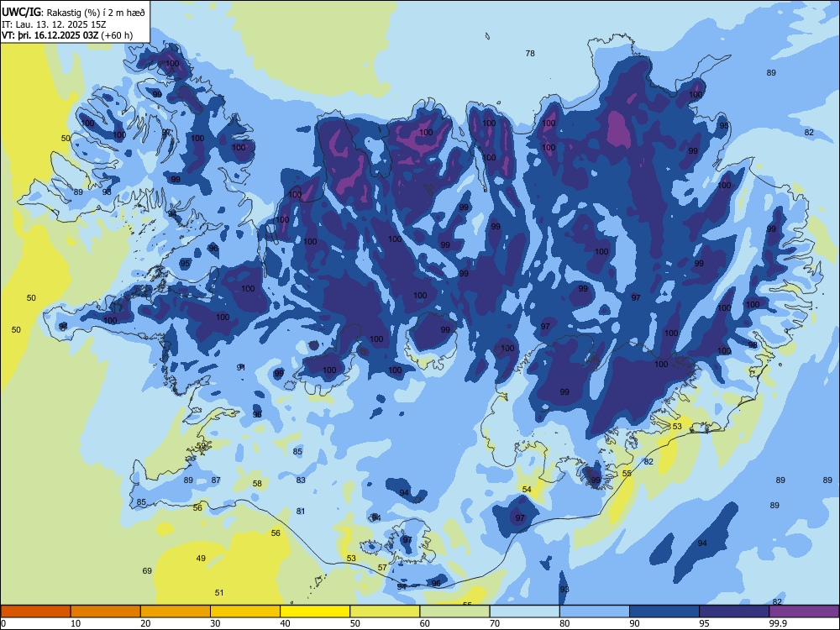The width and height of the screenshot is (840, 630).
Task: Click the bright yellow 40–50 legend swatch
Action: 315,612
